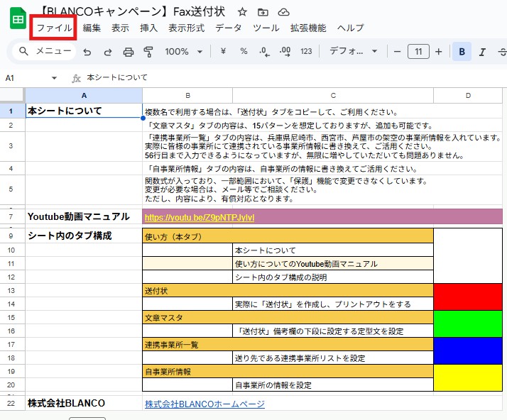Select the 使い方（本タブ） header cell
Viewport: 507px width, 420px height.
pyautogui.click(x=288, y=236)
